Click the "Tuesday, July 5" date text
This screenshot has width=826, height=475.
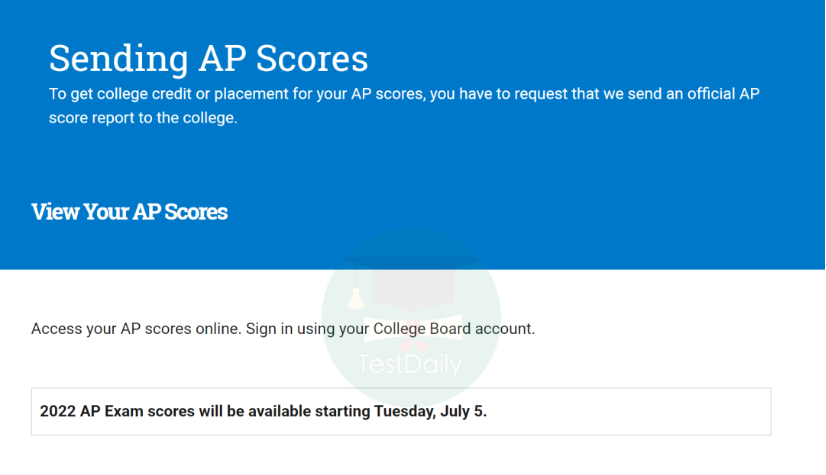coord(428,411)
